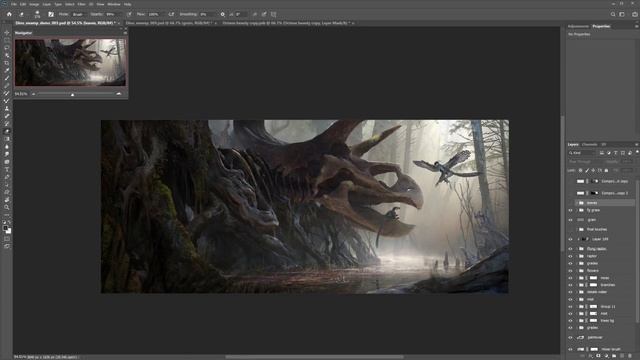Screen dimensions: 640x360
Task: Click the horizontal canvas scrollbar
Action: tap(314, 357)
